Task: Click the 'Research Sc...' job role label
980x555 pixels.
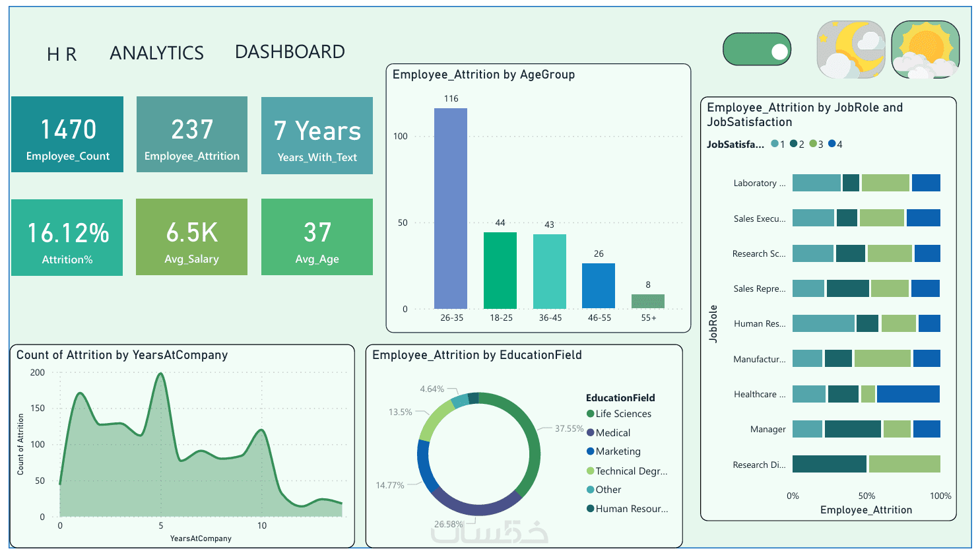Action: [x=759, y=253]
